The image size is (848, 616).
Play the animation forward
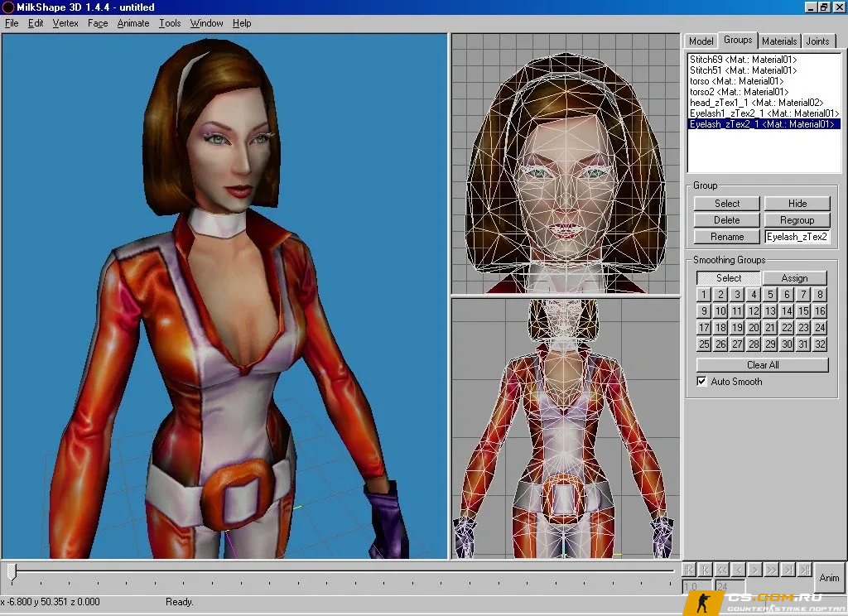pos(773,570)
